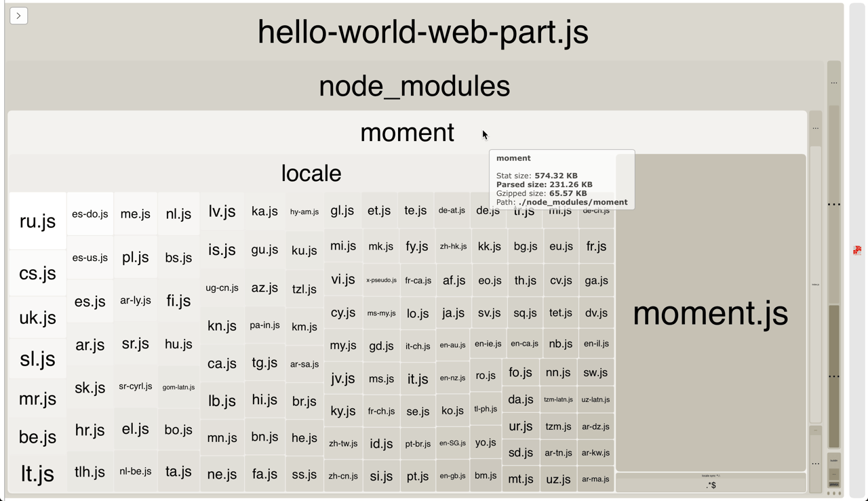
Task: Select the ar-ma.js tile
Action: point(596,479)
